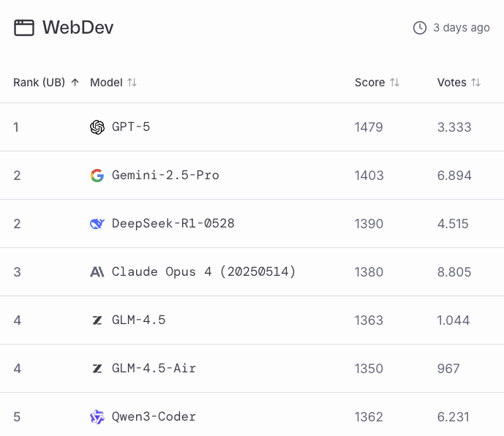Click the 3 days ago timestamp
The height and width of the screenshot is (436, 504).
pos(461,28)
